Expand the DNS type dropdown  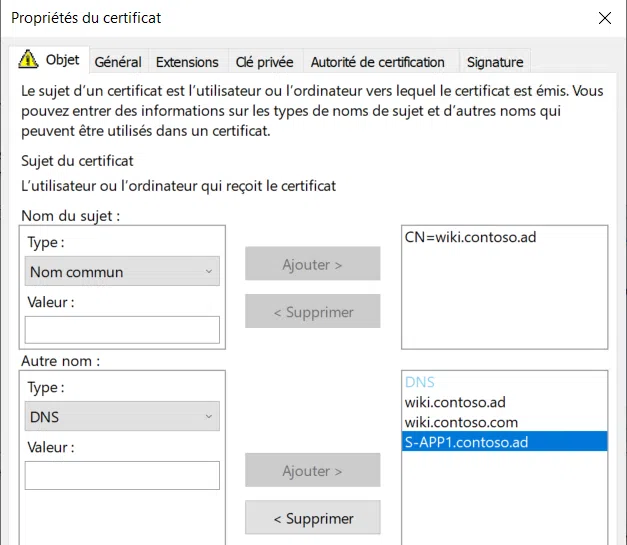tap(121, 416)
